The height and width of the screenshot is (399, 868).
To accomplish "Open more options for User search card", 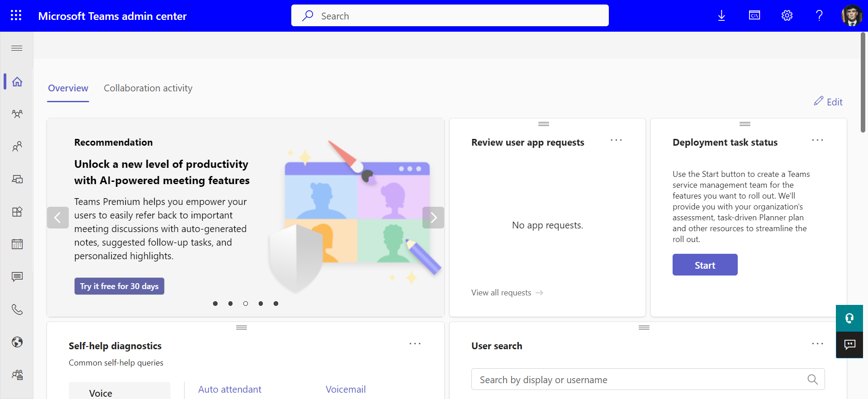I will tap(817, 344).
